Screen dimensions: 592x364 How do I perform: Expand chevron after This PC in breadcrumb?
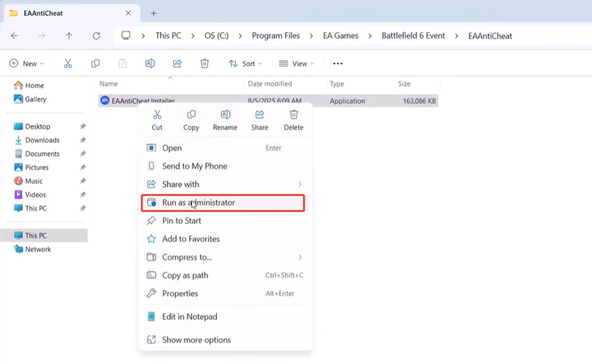(193, 36)
